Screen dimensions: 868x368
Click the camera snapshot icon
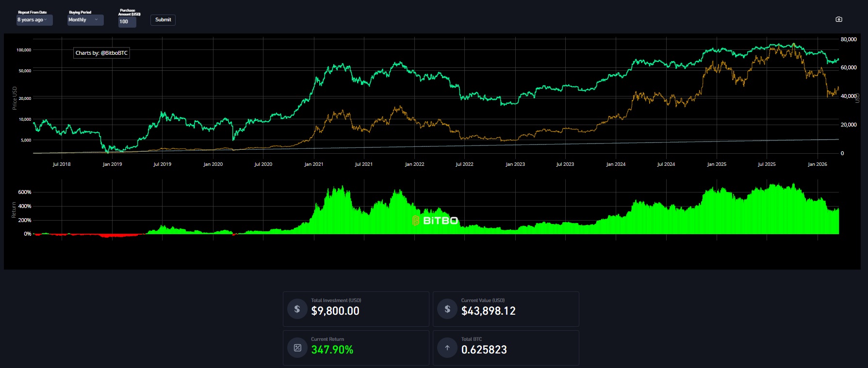pos(839,19)
